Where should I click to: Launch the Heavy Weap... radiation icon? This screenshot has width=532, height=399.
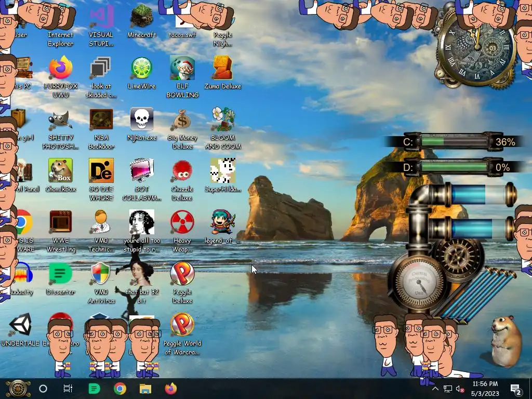coord(182,231)
